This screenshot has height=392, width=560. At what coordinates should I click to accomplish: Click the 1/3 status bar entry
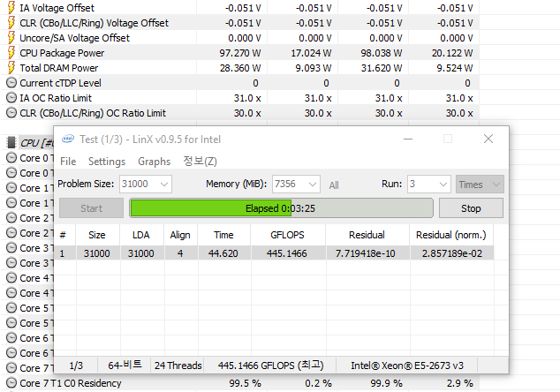click(x=76, y=366)
